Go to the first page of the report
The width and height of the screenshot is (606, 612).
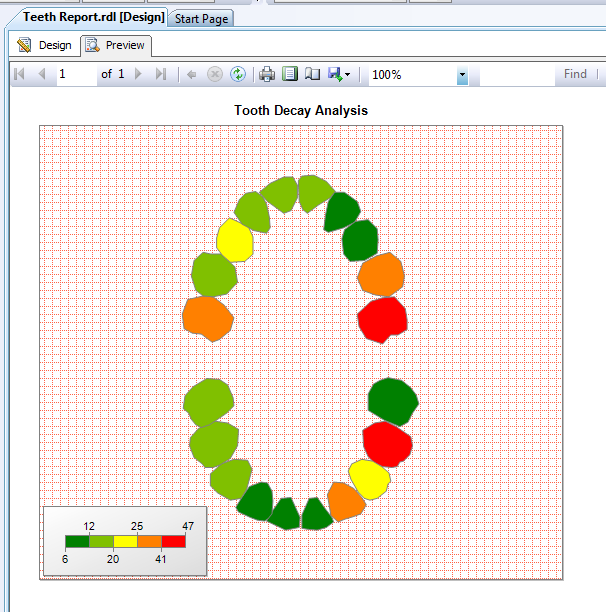point(19,74)
